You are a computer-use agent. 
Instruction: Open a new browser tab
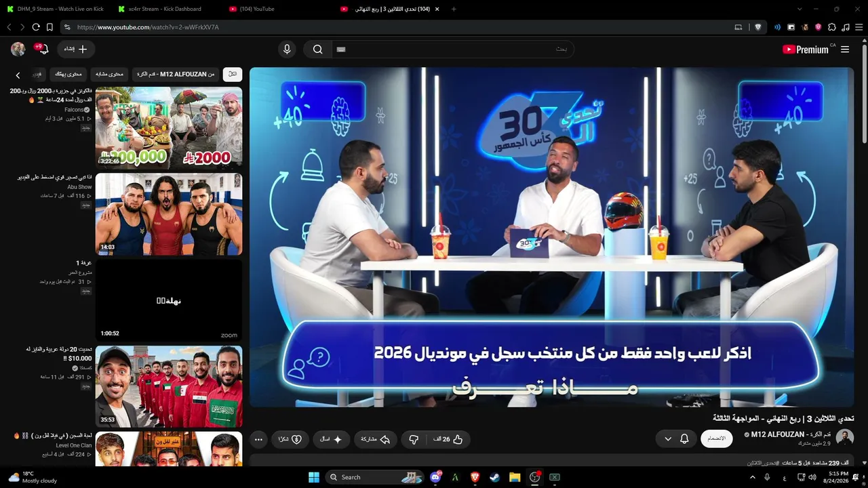(x=454, y=9)
